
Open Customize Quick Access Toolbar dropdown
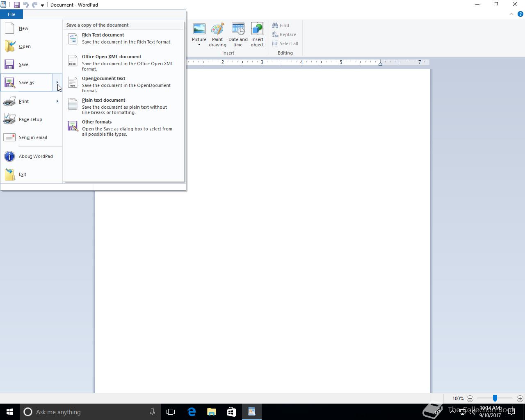42,5
